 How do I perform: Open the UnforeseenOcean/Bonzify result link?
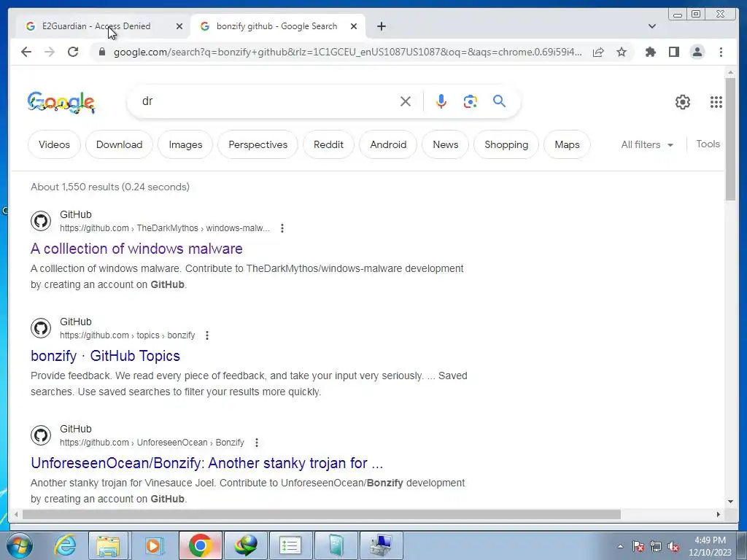click(206, 463)
